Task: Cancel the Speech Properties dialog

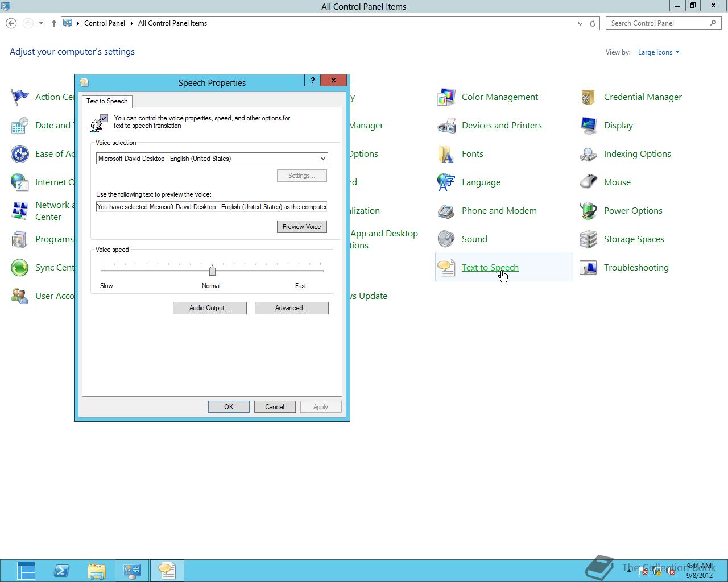Action: pyautogui.click(x=274, y=407)
